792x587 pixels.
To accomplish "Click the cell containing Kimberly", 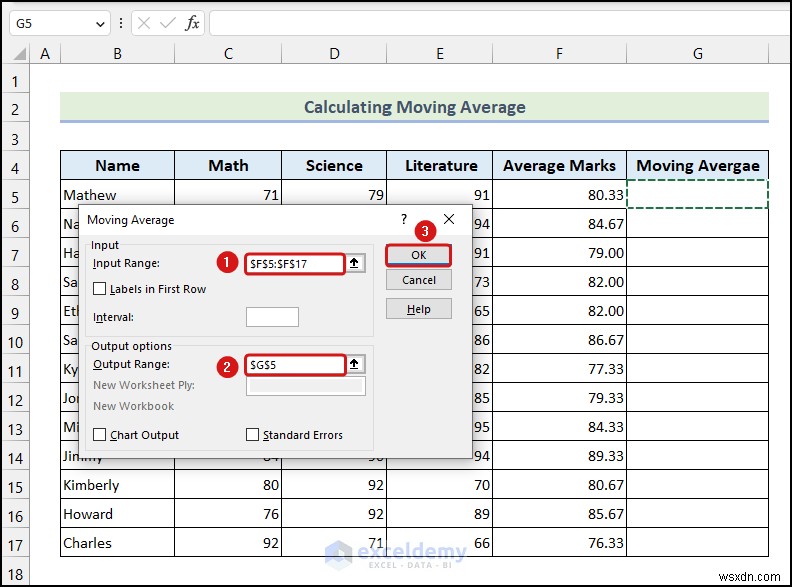I will coord(117,485).
